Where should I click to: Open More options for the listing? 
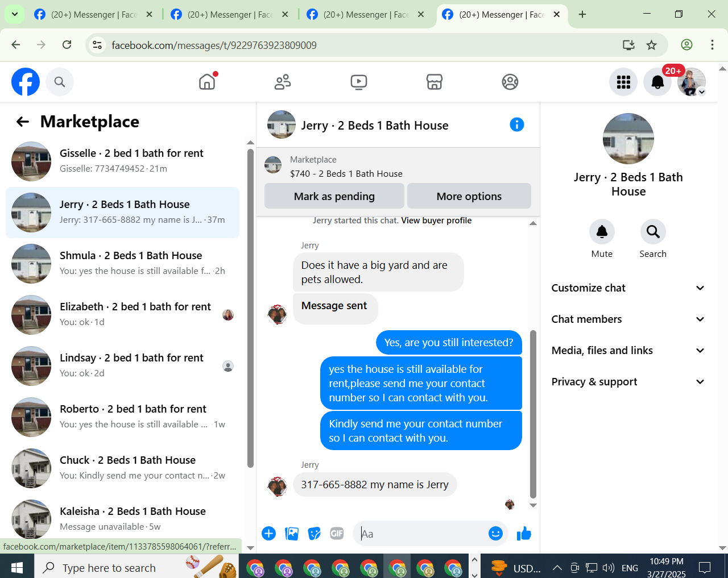coord(469,196)
